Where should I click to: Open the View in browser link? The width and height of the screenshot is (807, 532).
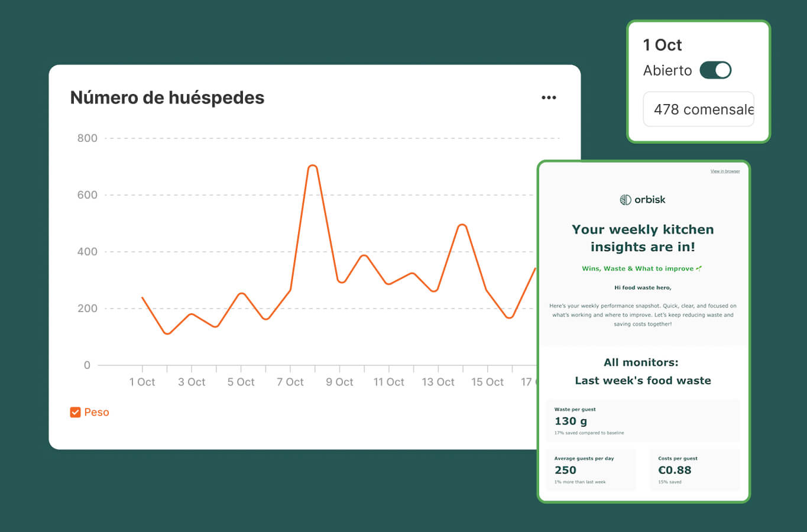(725, 171)
